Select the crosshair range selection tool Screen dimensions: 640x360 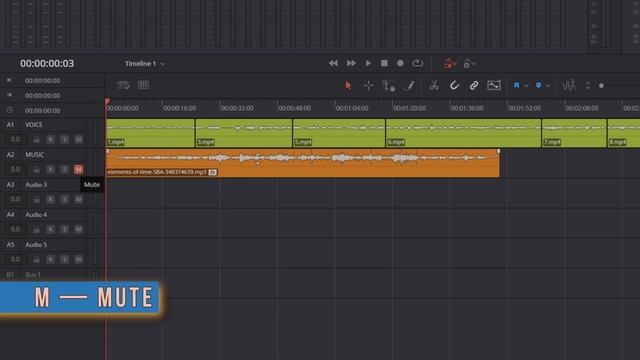[369, 85]
